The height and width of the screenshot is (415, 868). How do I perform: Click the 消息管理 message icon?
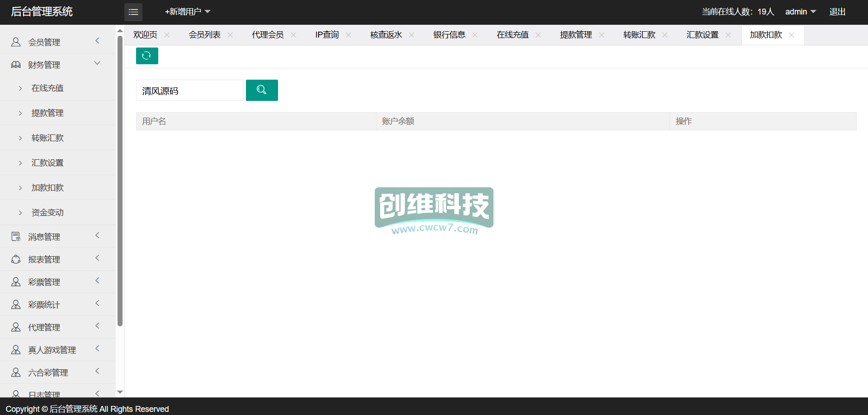pyautogui.click(x=16, y=237)
